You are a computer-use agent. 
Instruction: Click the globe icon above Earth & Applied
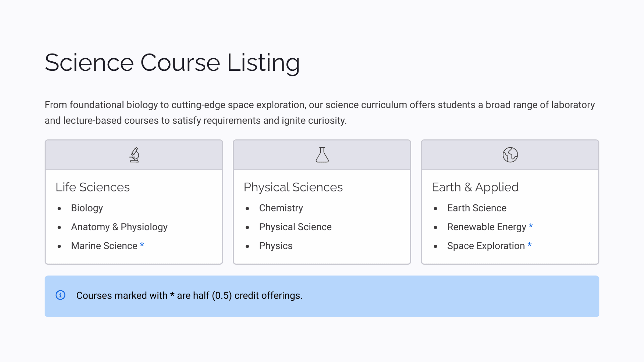pyautogui.click(x=510, y=155)
